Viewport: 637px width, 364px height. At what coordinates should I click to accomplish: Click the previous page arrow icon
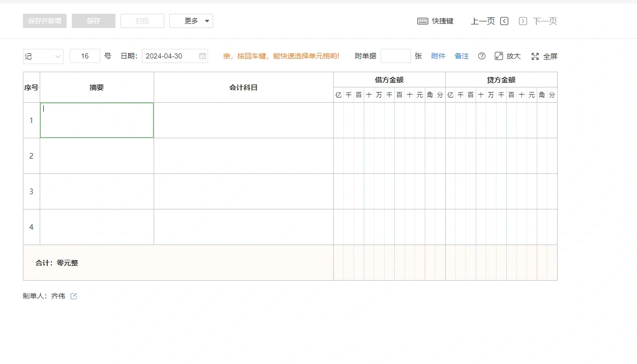point(504,21)
